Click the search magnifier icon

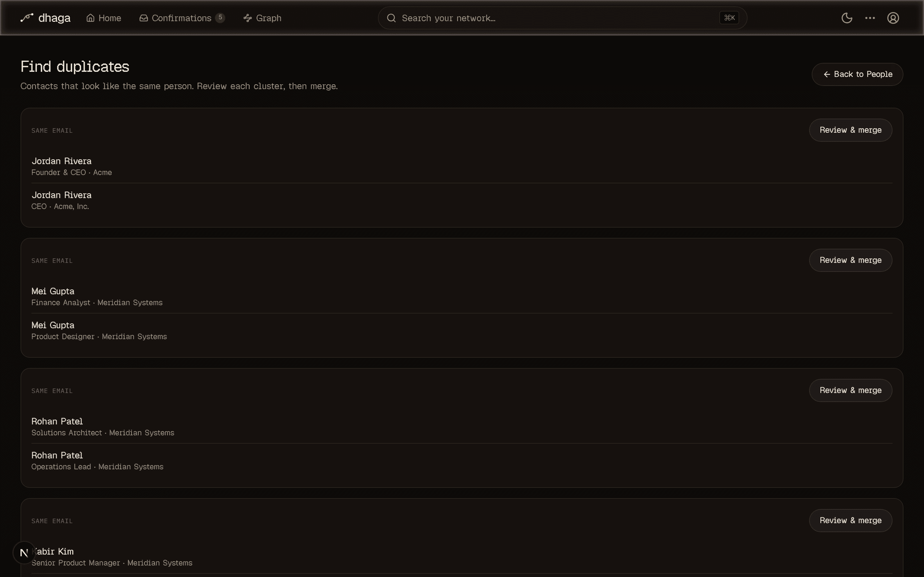pos(391,18)
